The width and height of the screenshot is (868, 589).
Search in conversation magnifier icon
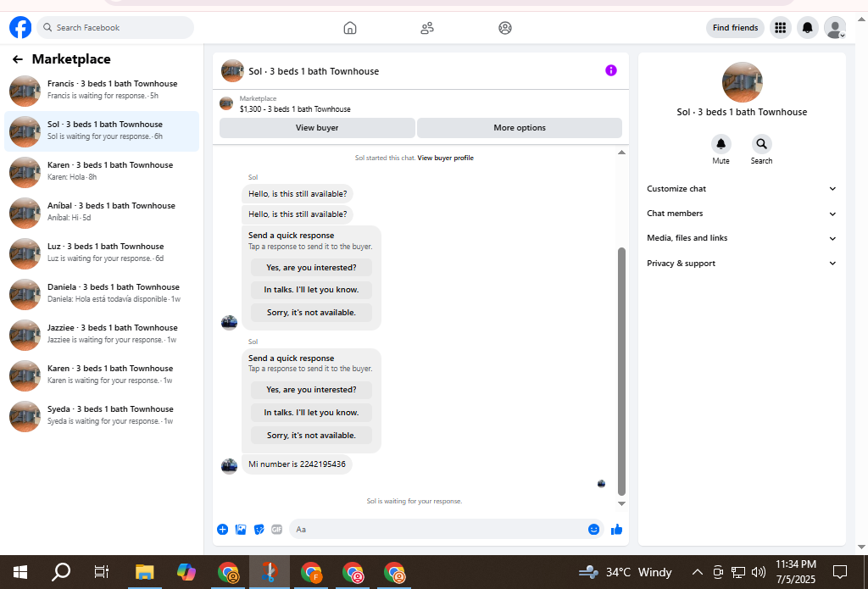(762, 144)
